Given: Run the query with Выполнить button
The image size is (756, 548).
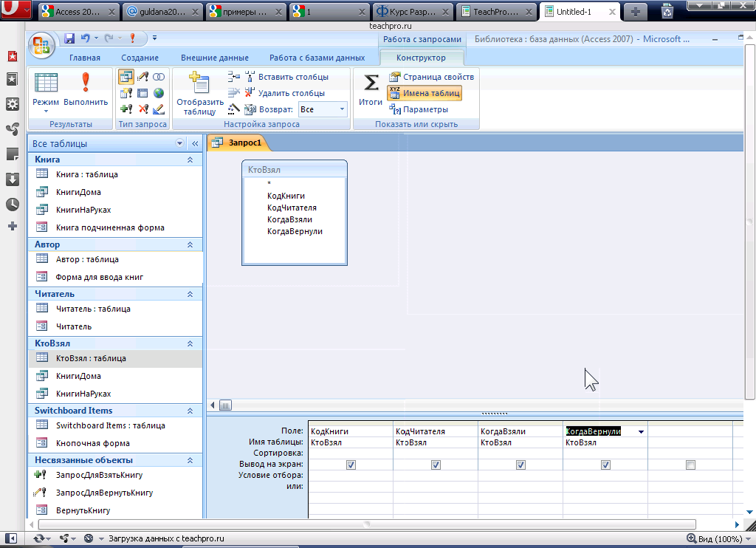Looking at the screenshot, I should 86,89.
